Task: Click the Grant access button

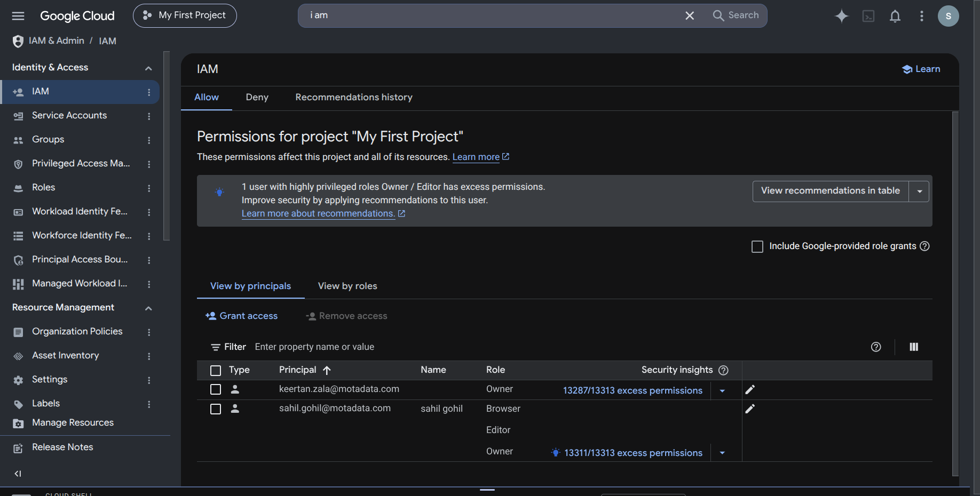Action: [242, 316]
